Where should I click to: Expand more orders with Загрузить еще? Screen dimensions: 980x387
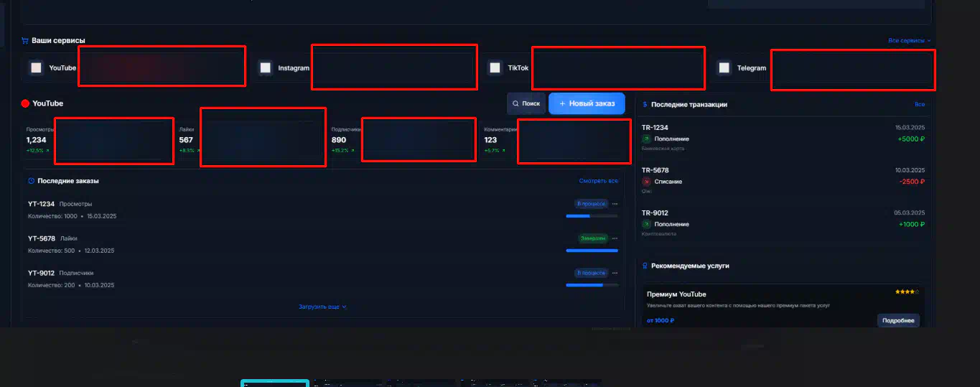click(322, 307)
